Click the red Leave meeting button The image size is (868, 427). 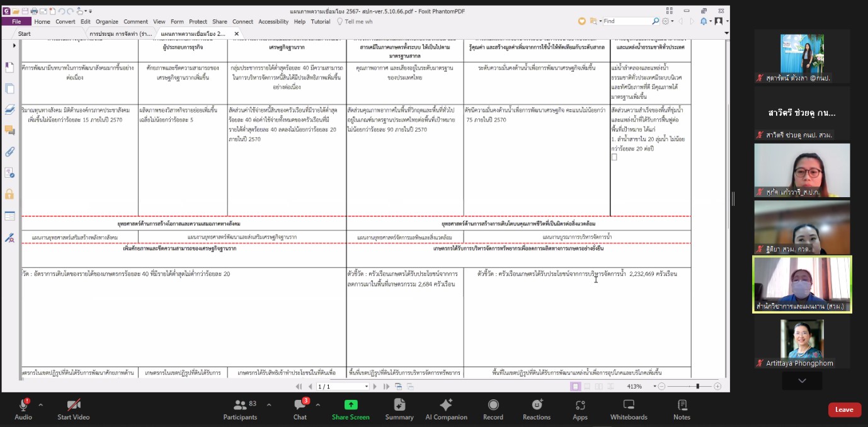(x=844, y=409)
